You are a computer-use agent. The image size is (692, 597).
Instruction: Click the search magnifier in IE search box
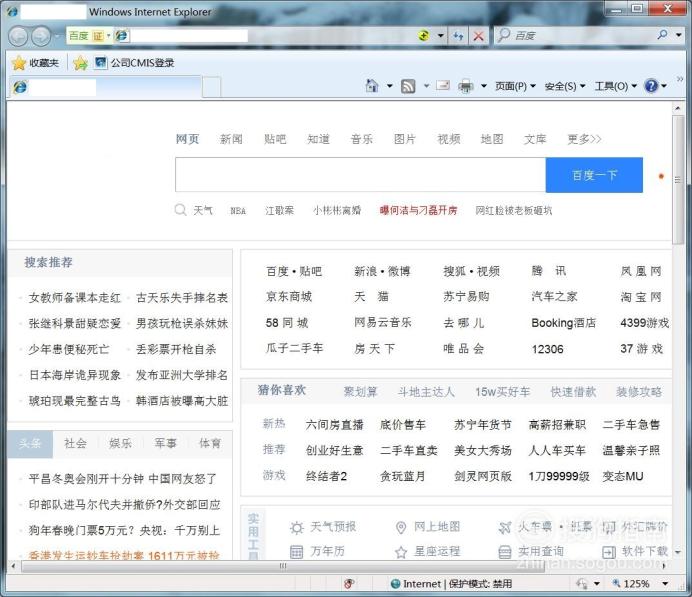click(x=662, y=35)
